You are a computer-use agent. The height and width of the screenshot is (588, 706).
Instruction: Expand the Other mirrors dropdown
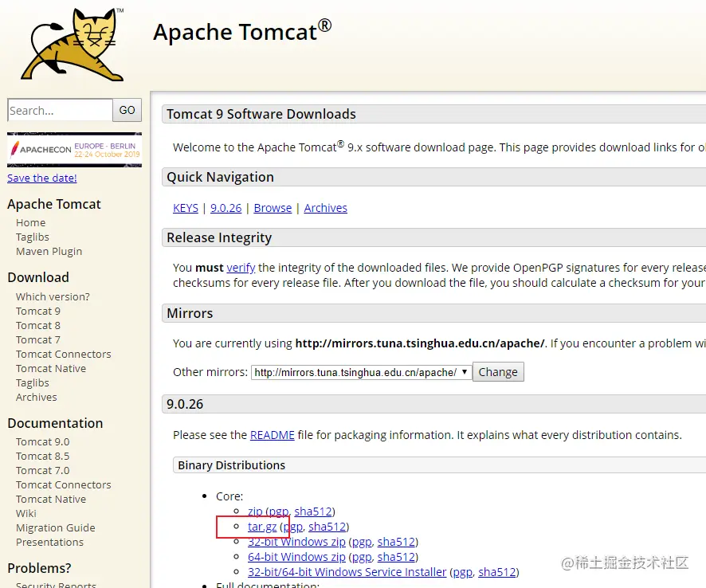[361, 372]
